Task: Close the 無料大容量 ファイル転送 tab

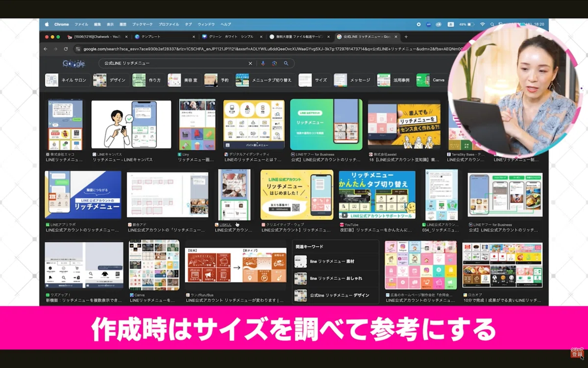Action: point(329,37)
